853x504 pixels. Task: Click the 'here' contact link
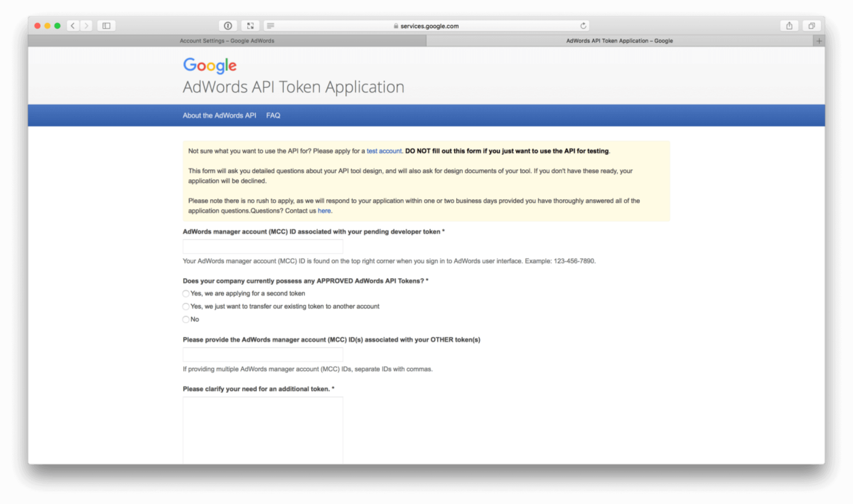(x=324, y=211)
